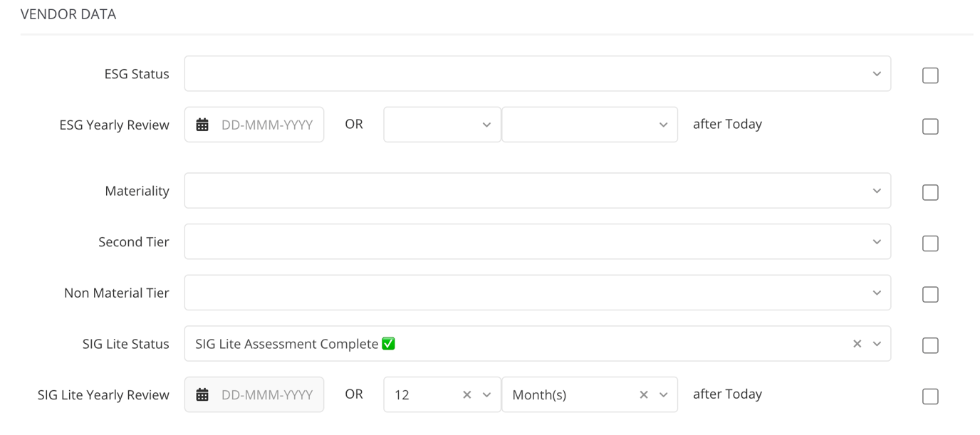980x435 pixels.
Task: Expand the Materiality dropdown
Action: click(876, 190)
